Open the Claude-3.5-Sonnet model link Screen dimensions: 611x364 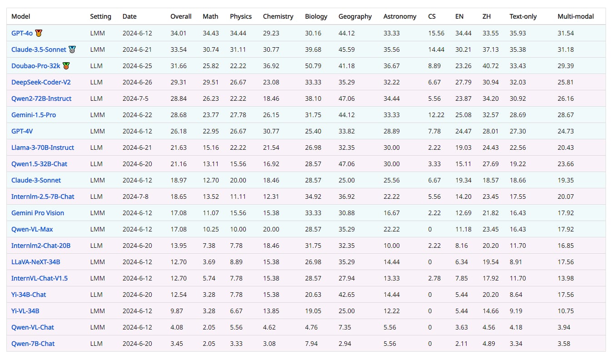tap(39, 49)
